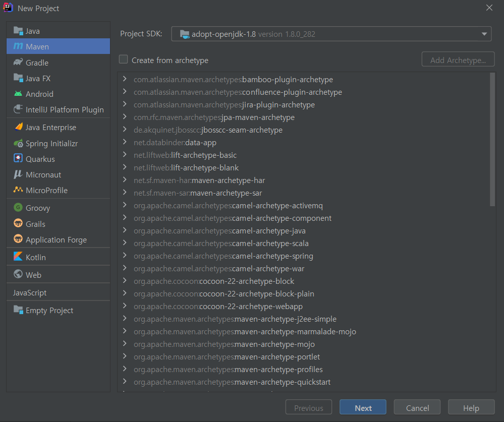Select maven-archetype-mojo row
This screenshot has width=504, height=422.
tap(303, 344)
